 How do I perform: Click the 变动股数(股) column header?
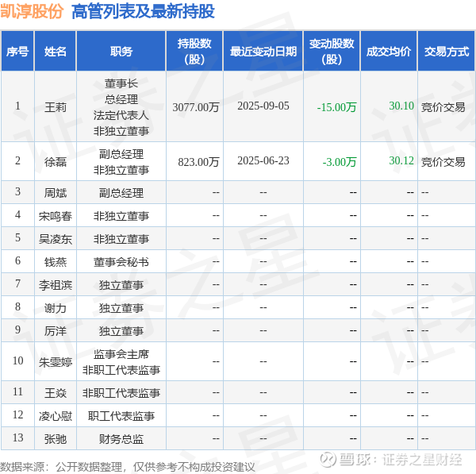pos(332,52)
